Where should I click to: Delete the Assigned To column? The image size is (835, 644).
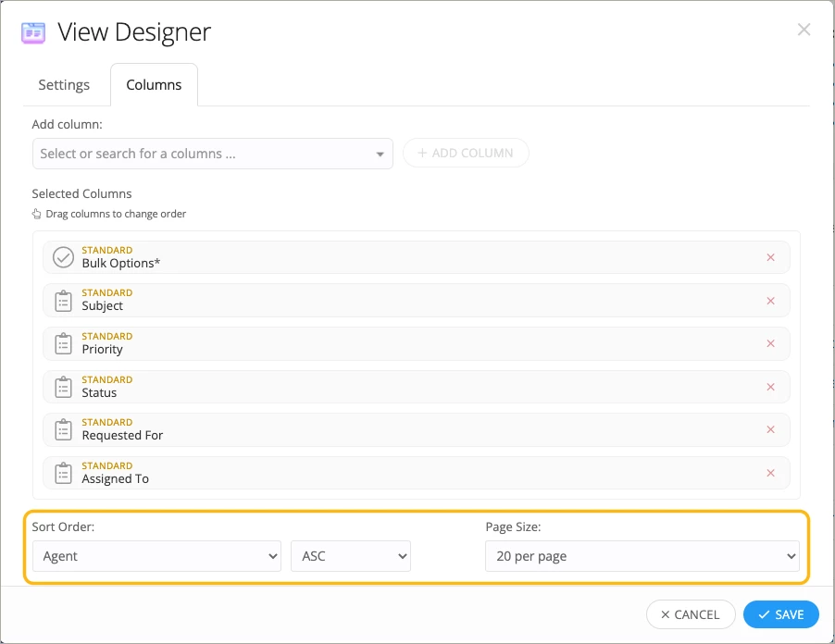coord(770,473)
